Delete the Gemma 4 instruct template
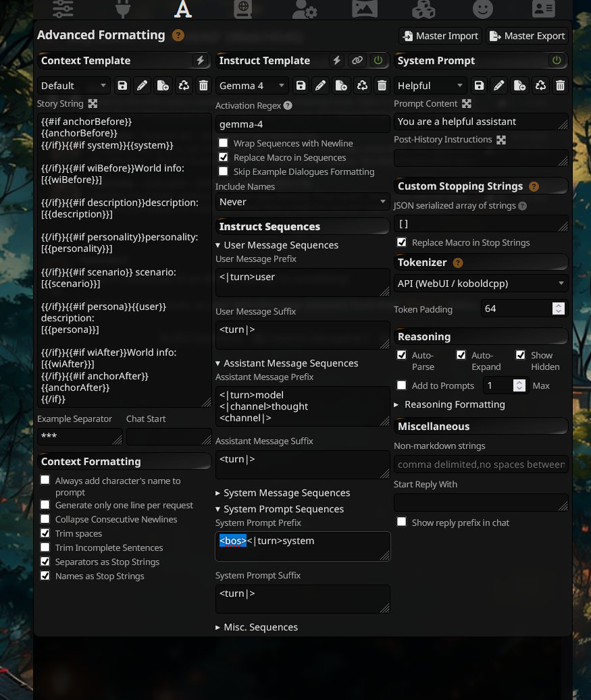The image size is (591, 700). 382,85
